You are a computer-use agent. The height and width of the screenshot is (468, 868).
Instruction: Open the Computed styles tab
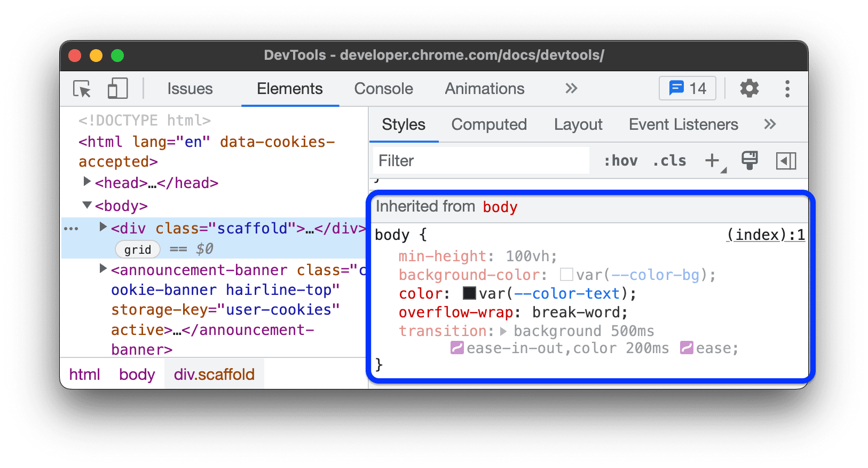pyautogui.click(x=488, y=124)
